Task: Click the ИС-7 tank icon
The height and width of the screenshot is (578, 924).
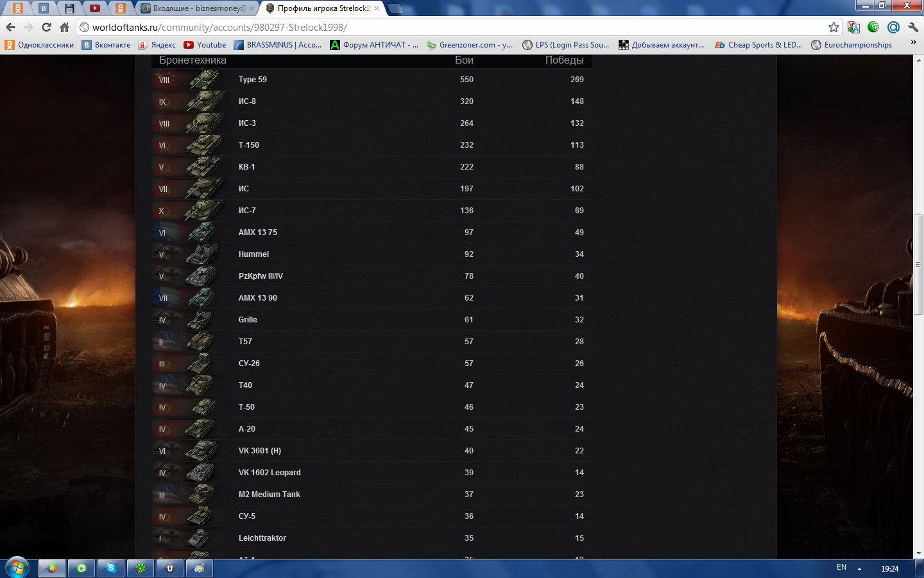Action: (x=204, y=211)
